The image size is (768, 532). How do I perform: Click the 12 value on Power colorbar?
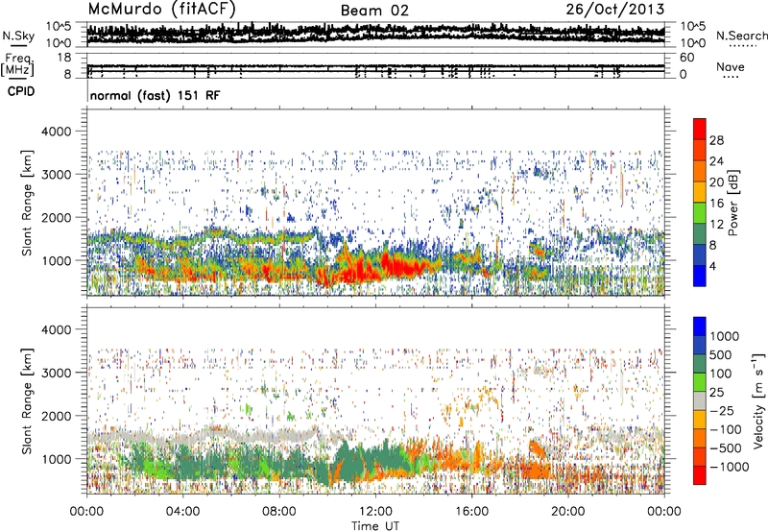[x=716, y=225]
